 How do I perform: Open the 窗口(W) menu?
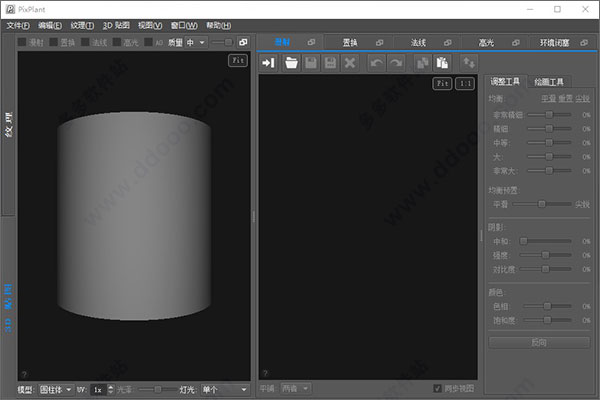(x=184, y=26)
